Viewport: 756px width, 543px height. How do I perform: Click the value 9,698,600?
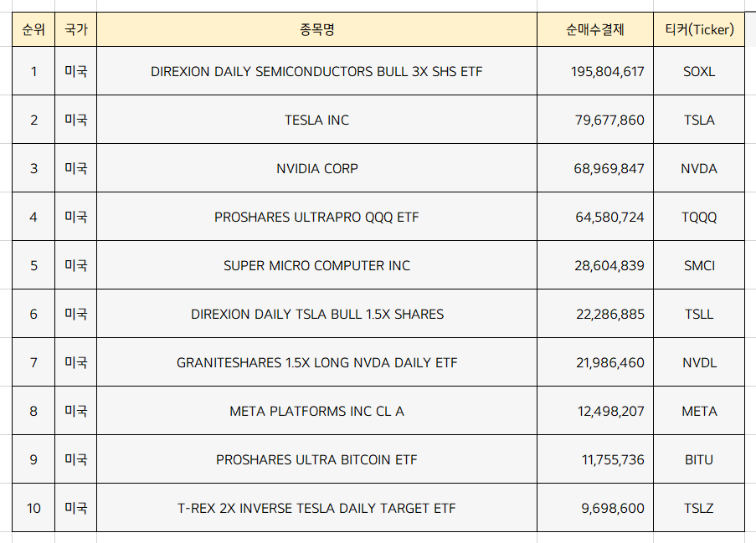pyautogui.click(x=613, y=509)
